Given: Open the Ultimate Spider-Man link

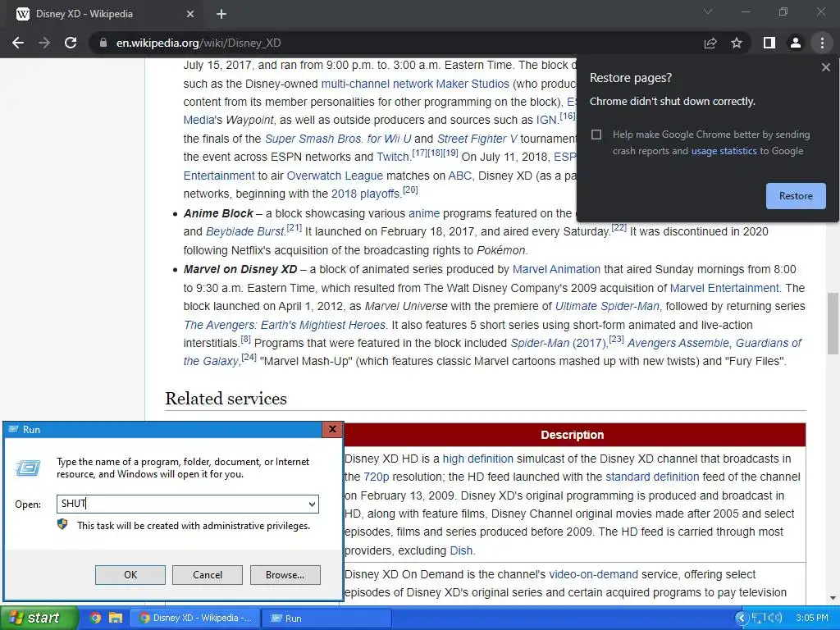Looking at the screenshot, I should coord(607,307).
